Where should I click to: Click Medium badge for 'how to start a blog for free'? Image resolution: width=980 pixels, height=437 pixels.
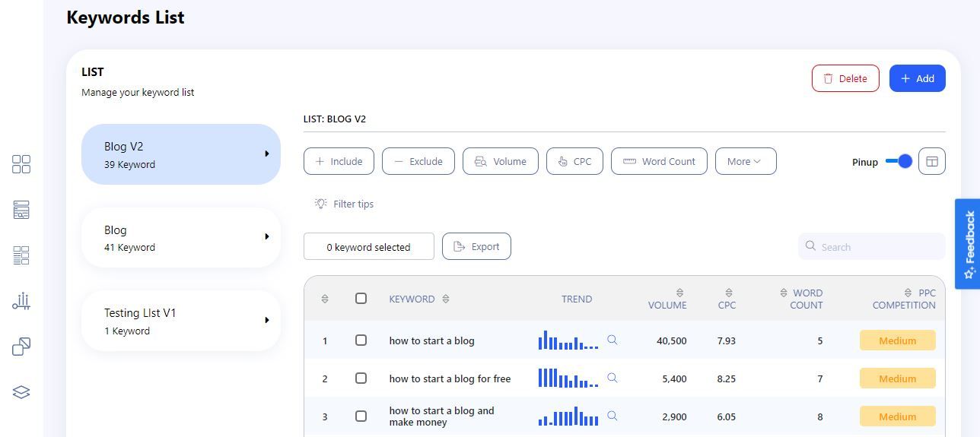(898, 378)
